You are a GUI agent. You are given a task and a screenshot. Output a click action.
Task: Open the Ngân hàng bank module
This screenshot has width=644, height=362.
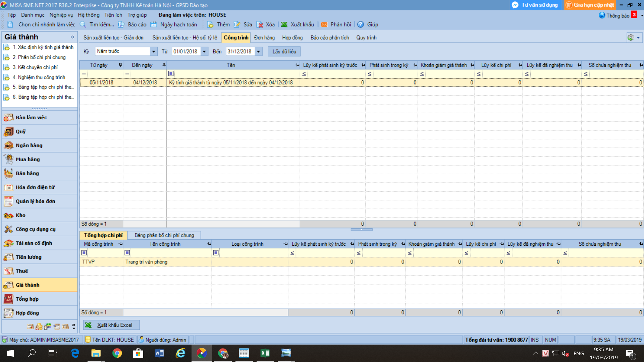point(29,145)
